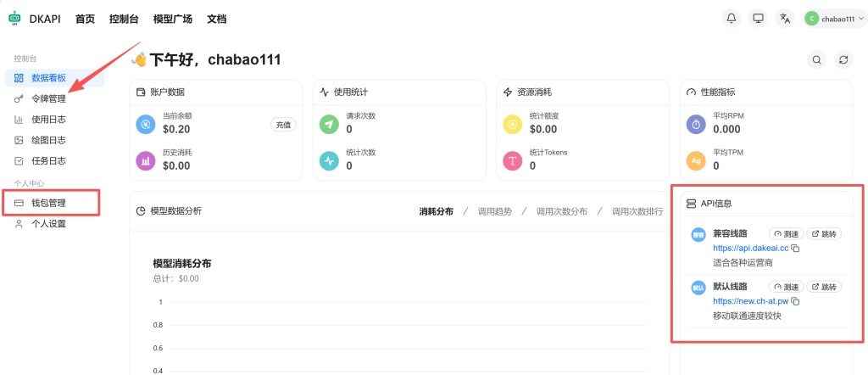Open the https://new.ch-at.pw link

point(751,301)
